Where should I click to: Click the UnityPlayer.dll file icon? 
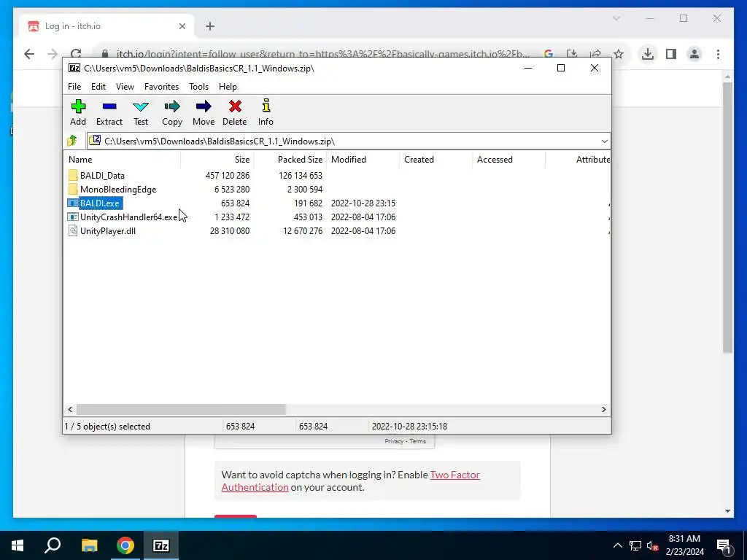72,231
